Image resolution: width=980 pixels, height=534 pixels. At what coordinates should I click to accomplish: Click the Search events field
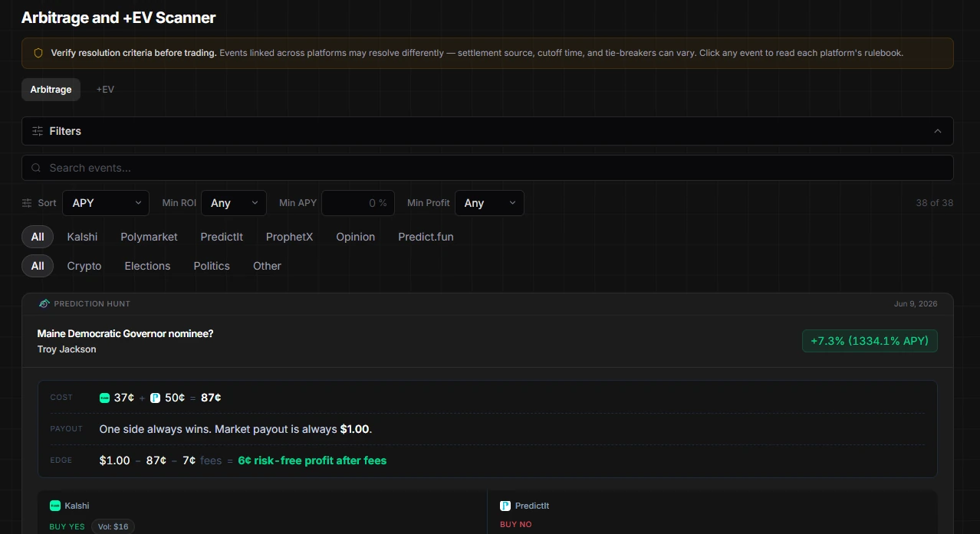(488, 168)
